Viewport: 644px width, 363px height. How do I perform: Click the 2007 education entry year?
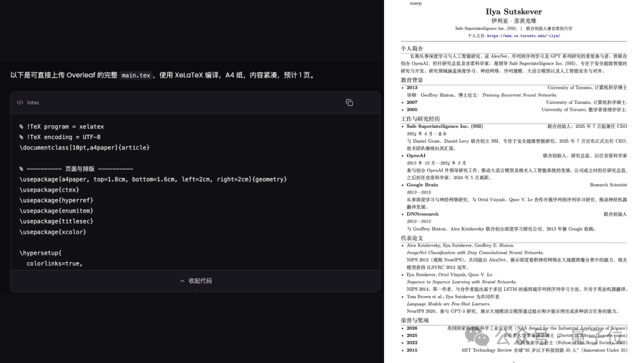[x=412, y=102]
